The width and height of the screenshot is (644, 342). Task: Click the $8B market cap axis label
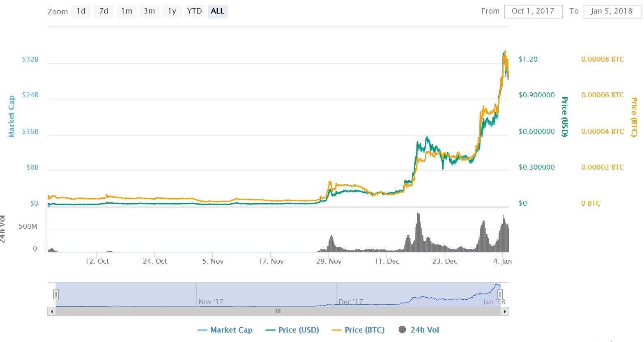(x=32, y=167)
